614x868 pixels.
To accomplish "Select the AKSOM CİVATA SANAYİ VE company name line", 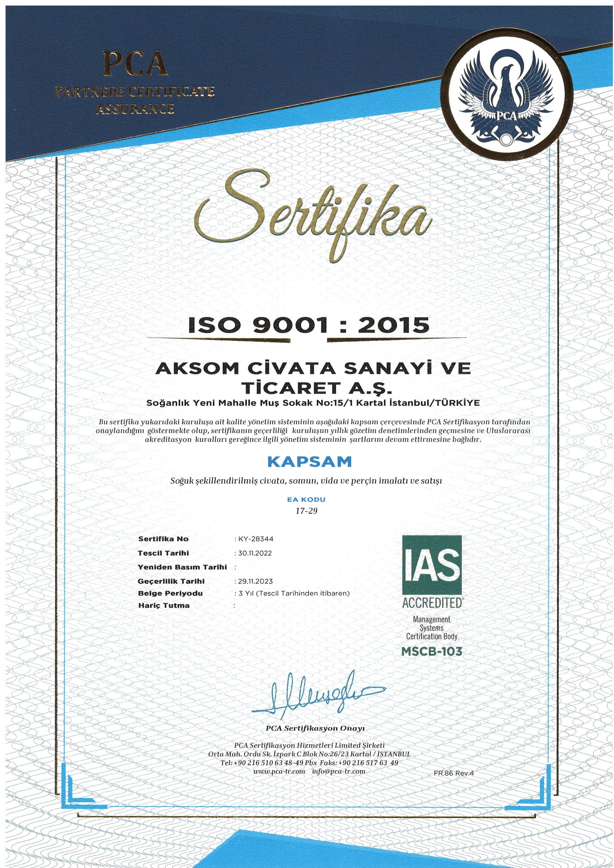I will [313, 368].
